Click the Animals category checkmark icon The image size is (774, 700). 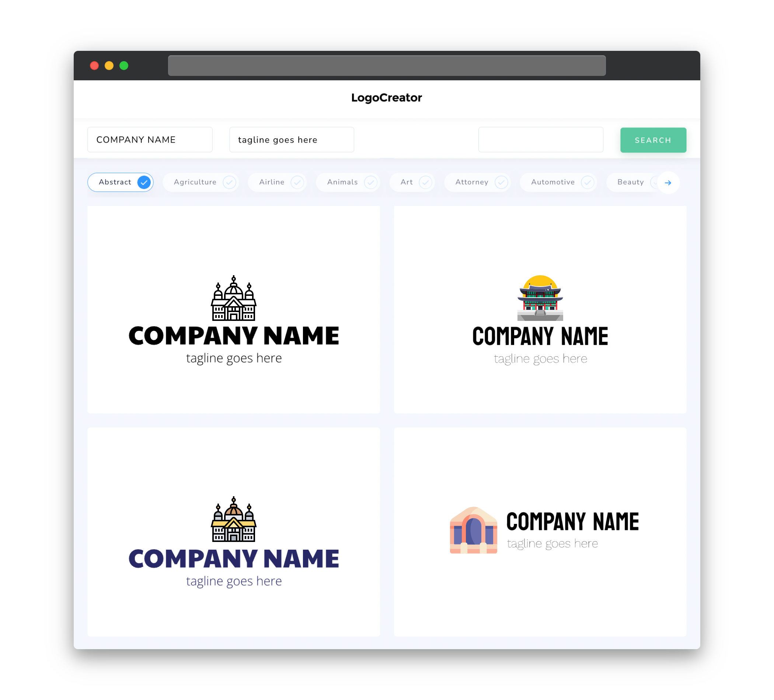tap(372, 182)
